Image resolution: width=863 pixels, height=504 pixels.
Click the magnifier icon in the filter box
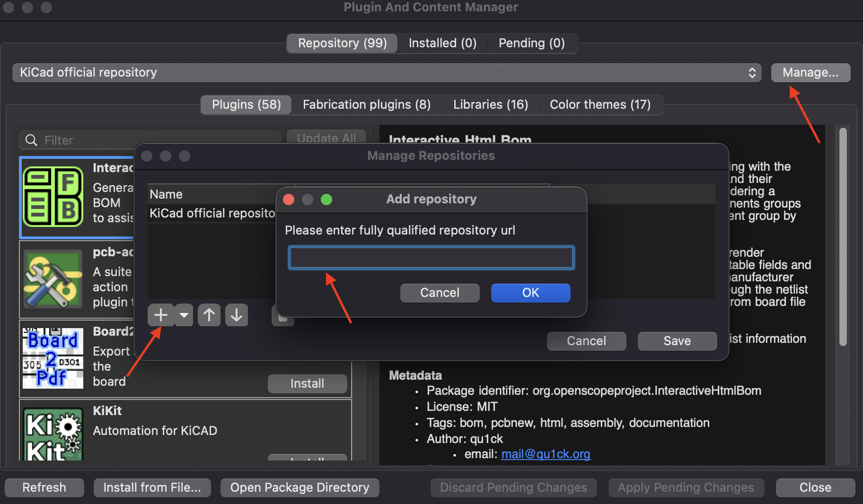click(x=31, y=140)
